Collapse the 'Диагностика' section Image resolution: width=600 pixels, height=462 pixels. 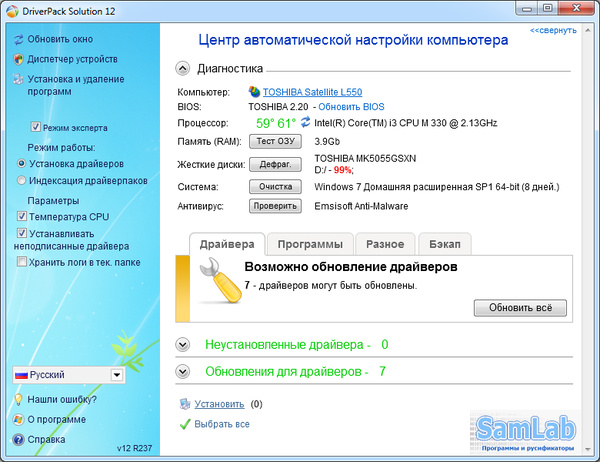(182, 69)
